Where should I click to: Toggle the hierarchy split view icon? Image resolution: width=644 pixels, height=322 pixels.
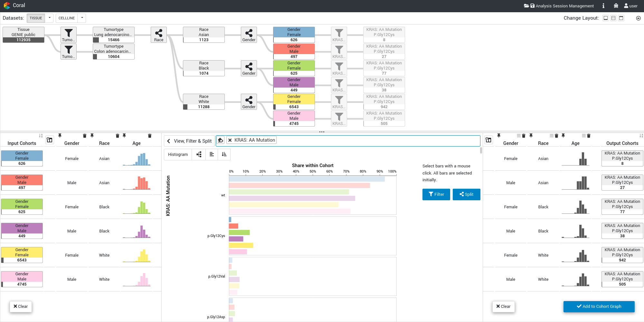[199, 155]
